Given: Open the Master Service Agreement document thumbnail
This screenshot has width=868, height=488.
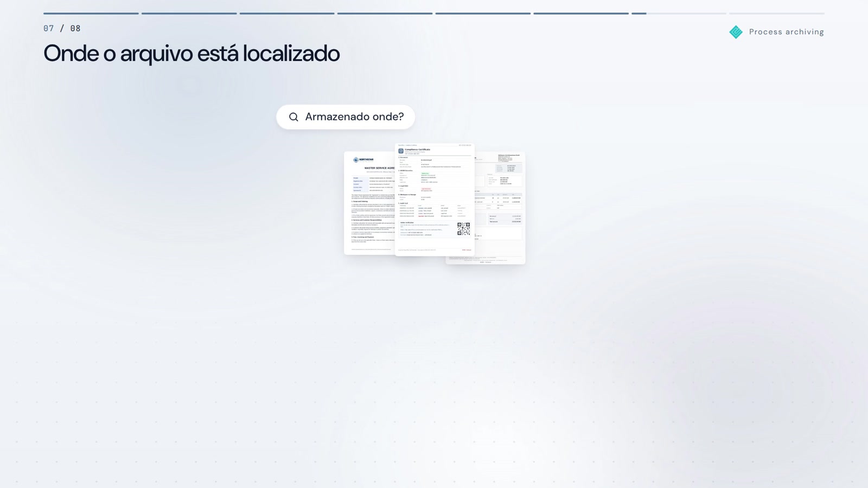Looking at the screenshot, I should [369, 203].
